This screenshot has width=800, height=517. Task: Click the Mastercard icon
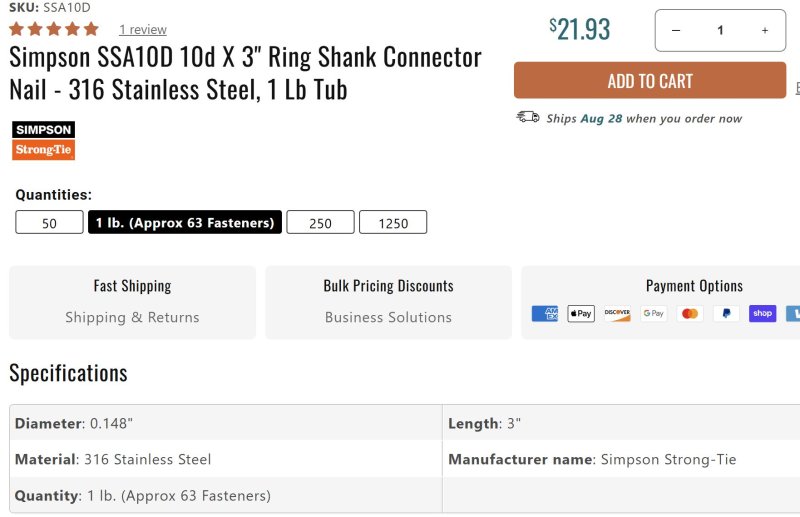click(689, 314)
